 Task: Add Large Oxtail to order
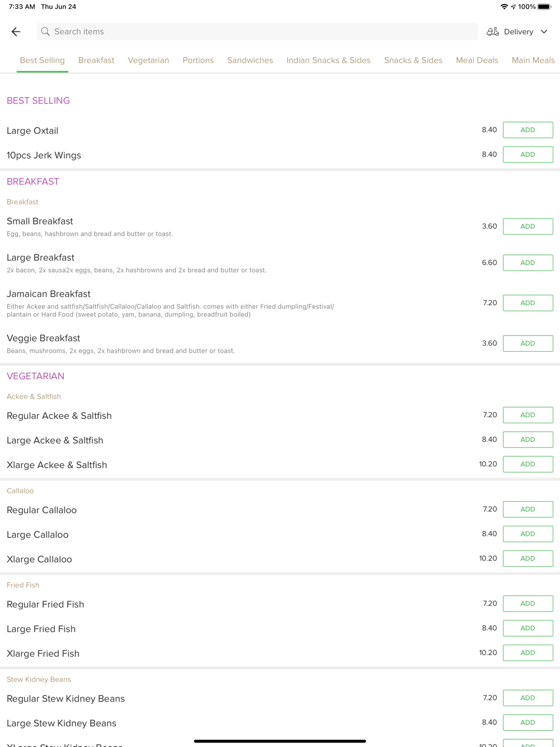point(528,130)
